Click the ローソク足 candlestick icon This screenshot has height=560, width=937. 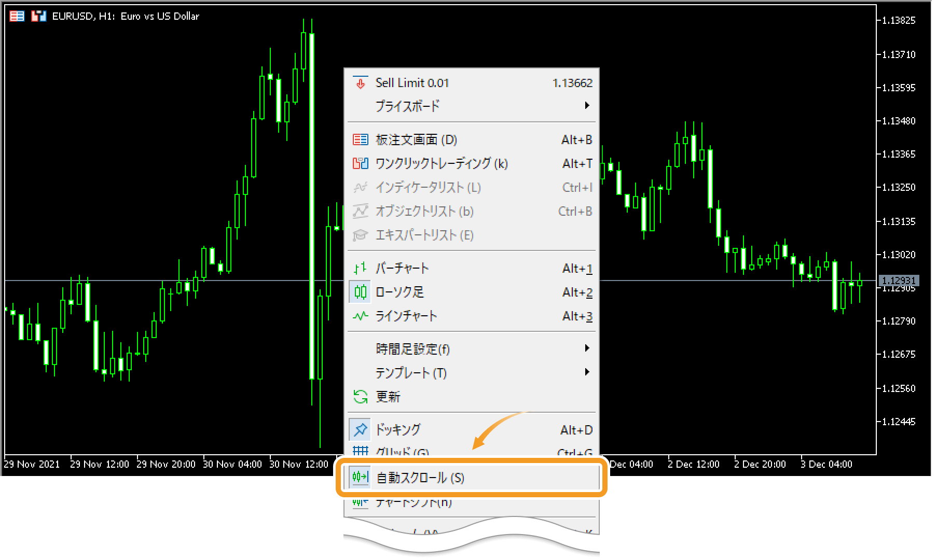[361, 292]
